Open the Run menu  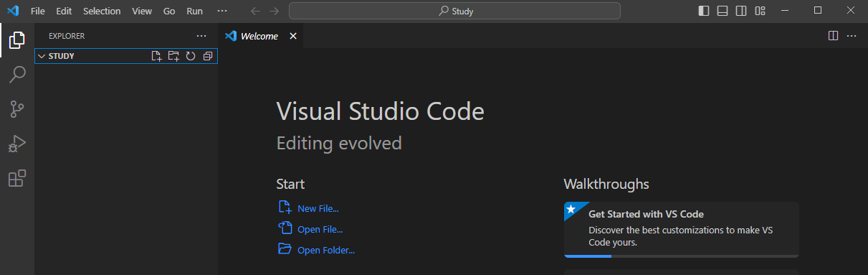pyautogui.click(x=194, y=11)
